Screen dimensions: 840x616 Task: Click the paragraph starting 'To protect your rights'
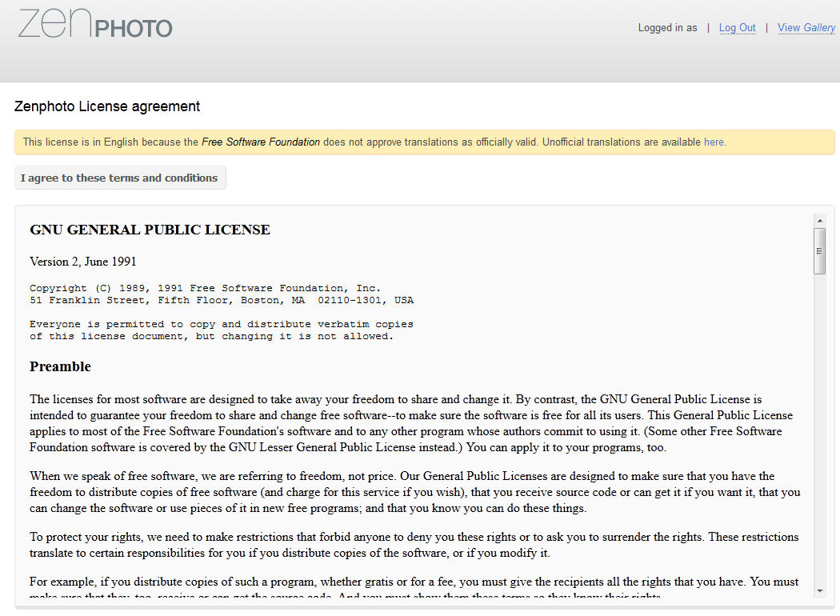click(414, 545)
